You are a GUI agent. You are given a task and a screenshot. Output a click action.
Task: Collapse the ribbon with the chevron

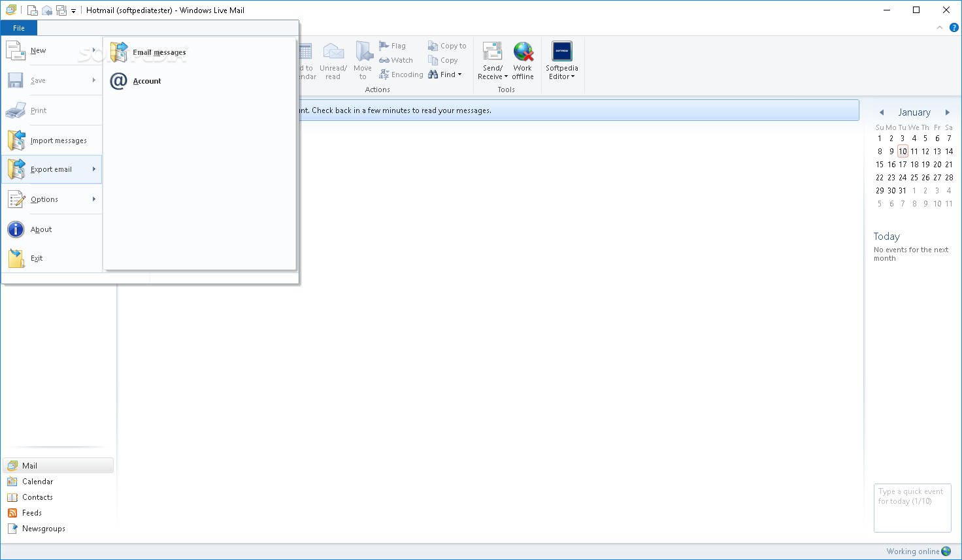tap(940, 27)
